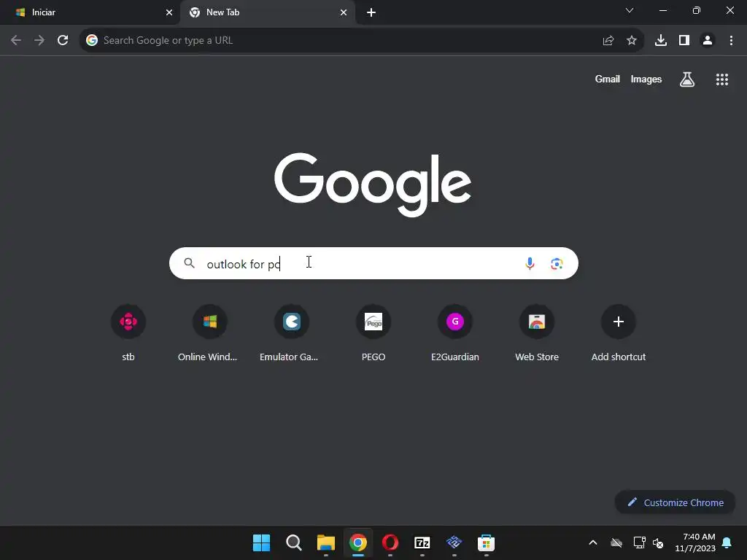The width and height of the screenshot is (747, 560).
Task: Reload the current page
Action: pos(63,41)
